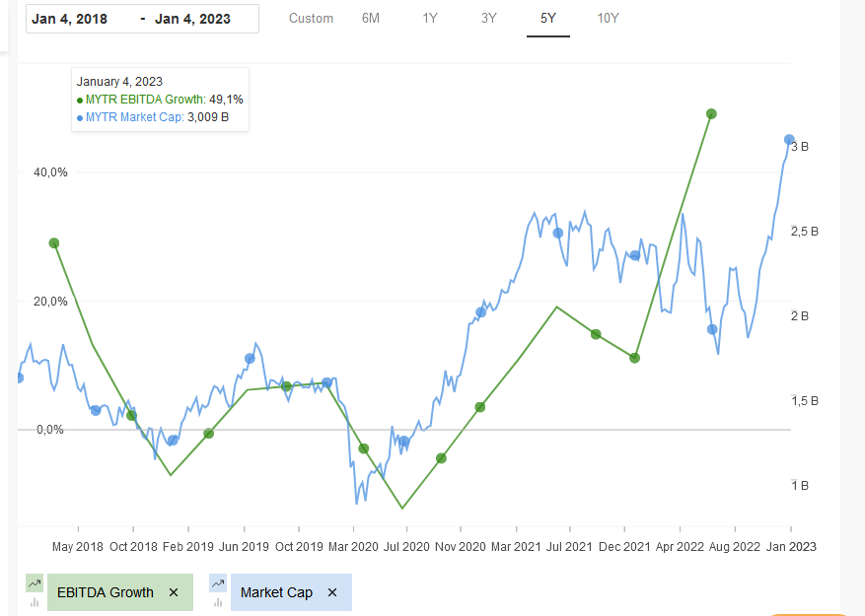Select the highlighted green 49,1% data point
The width and height of the screenshot is (865, 616).
[711, 114]
